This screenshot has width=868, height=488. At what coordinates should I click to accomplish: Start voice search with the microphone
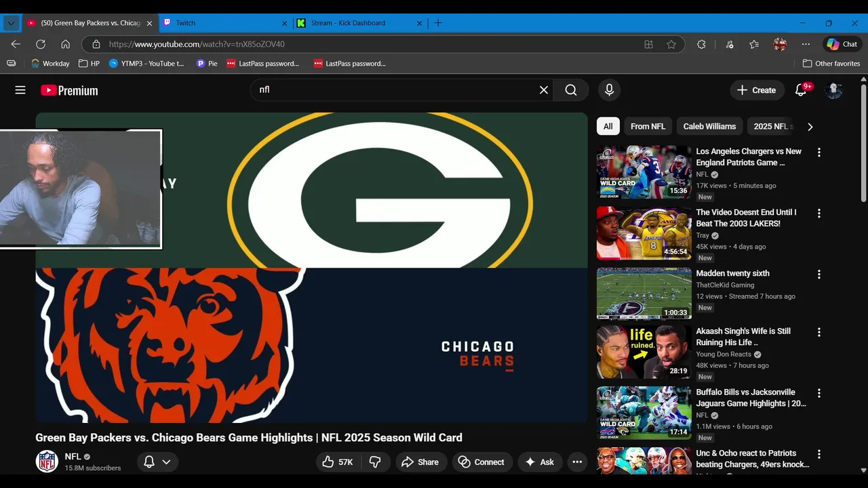click(x=609, y=90)
